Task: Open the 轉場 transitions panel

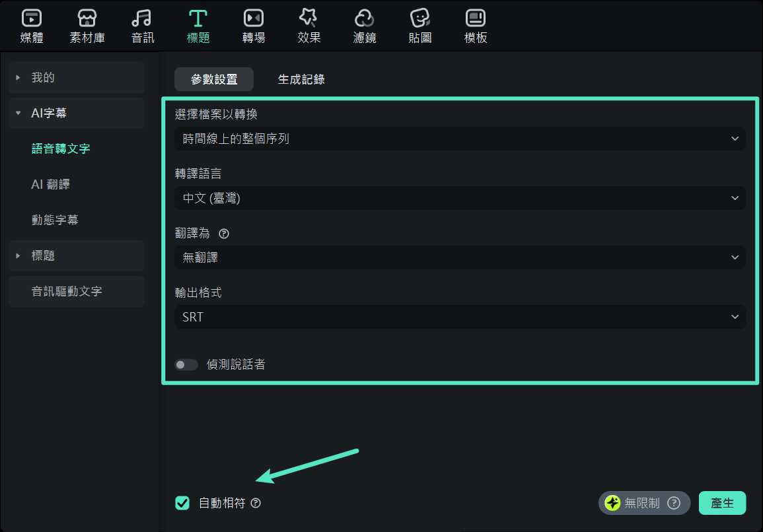Action: coord(253,25)
